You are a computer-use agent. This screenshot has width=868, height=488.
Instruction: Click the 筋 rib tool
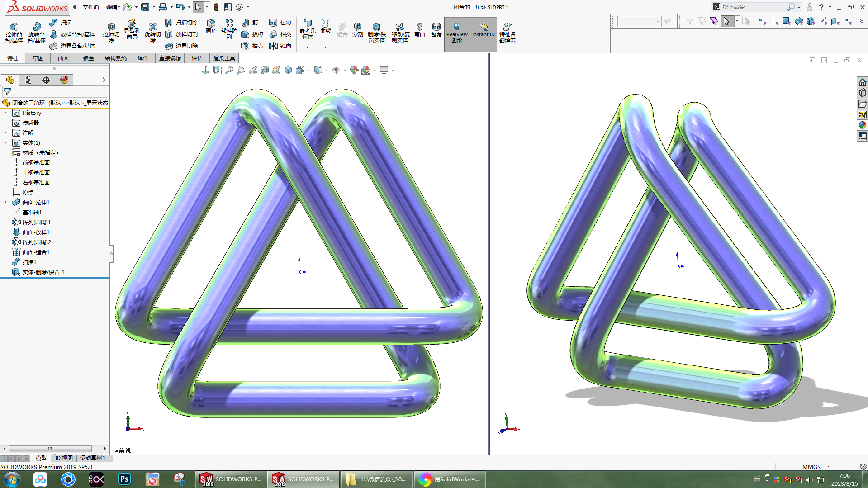(x=250, y=22)
